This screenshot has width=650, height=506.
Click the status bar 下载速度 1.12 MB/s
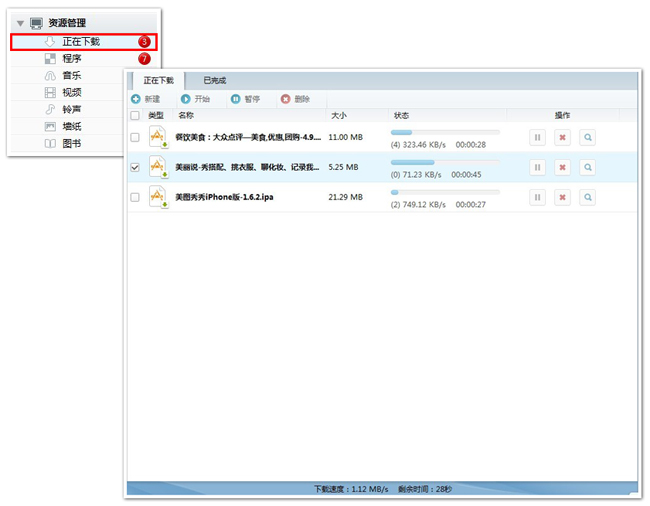point(351,489)
